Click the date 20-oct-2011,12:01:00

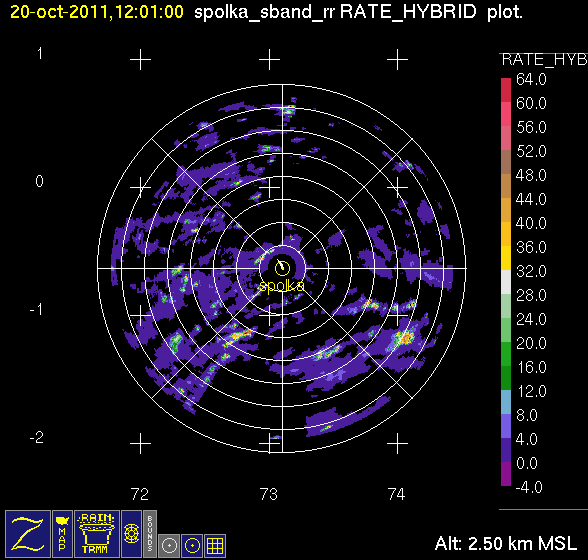[97, 12]
